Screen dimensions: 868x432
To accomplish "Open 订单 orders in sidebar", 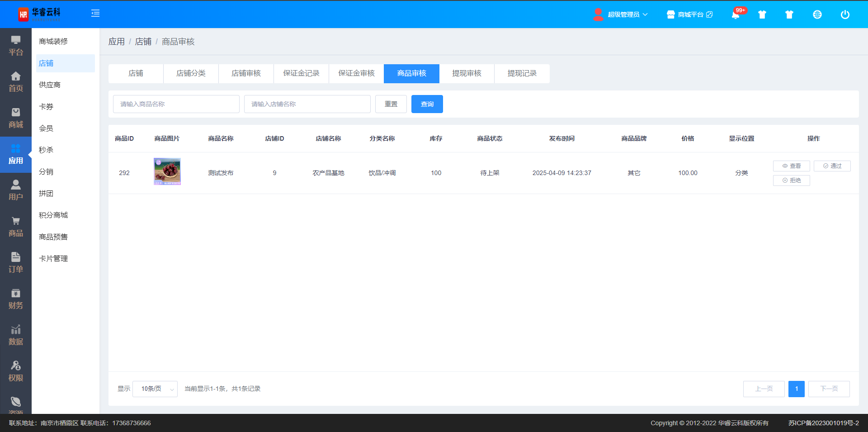I will click(x=16, y=263).
